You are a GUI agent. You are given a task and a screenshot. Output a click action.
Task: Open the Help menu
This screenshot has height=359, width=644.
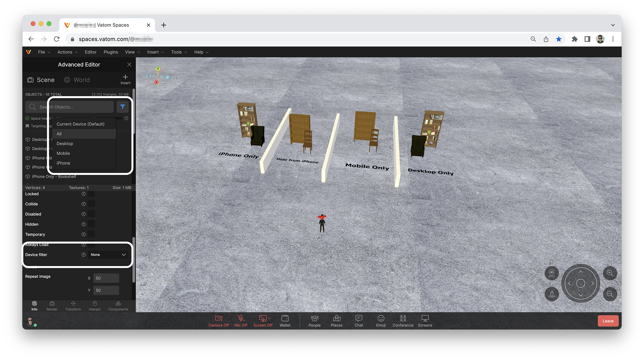coord(201,52)
